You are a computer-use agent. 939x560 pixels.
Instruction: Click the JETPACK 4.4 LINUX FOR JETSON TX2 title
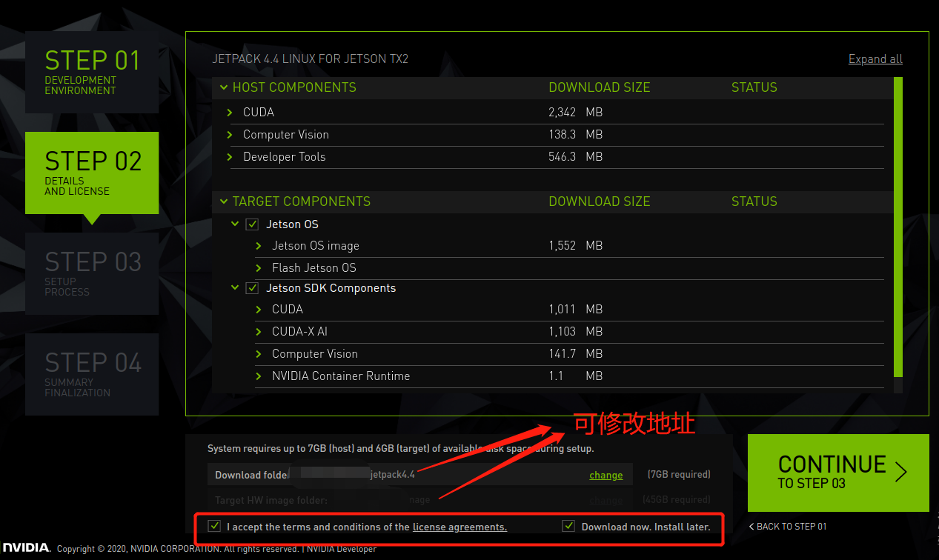coord(311,59)
